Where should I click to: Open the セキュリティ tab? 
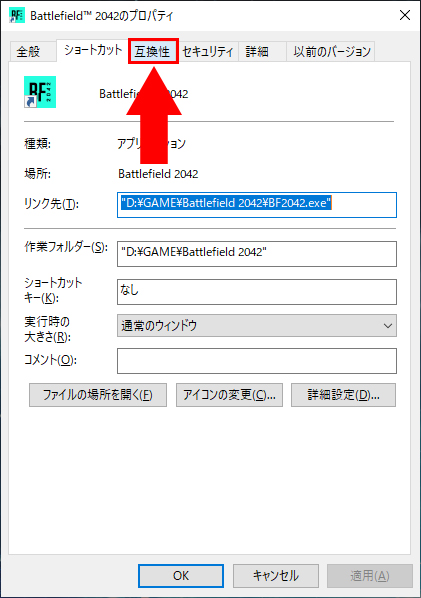[x=208, y=51]
